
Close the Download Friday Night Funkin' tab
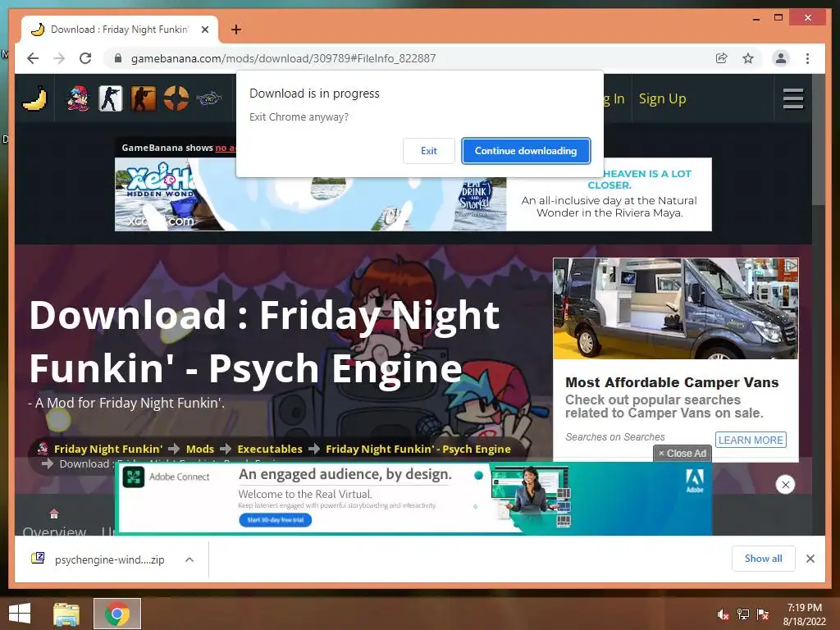pyautogui.click(x=204, y=30)
